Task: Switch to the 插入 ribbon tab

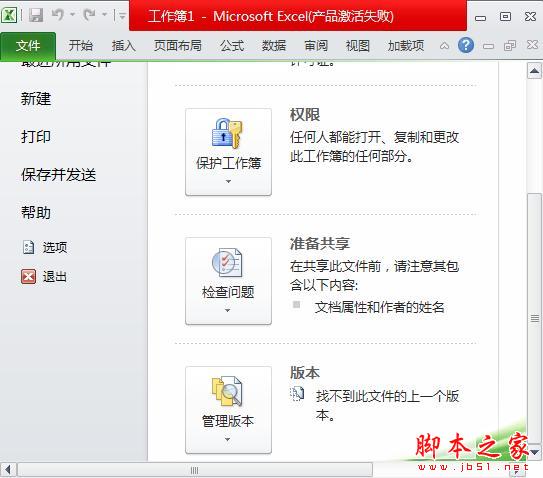Action: pyautogui.click(x=123, y=46)
